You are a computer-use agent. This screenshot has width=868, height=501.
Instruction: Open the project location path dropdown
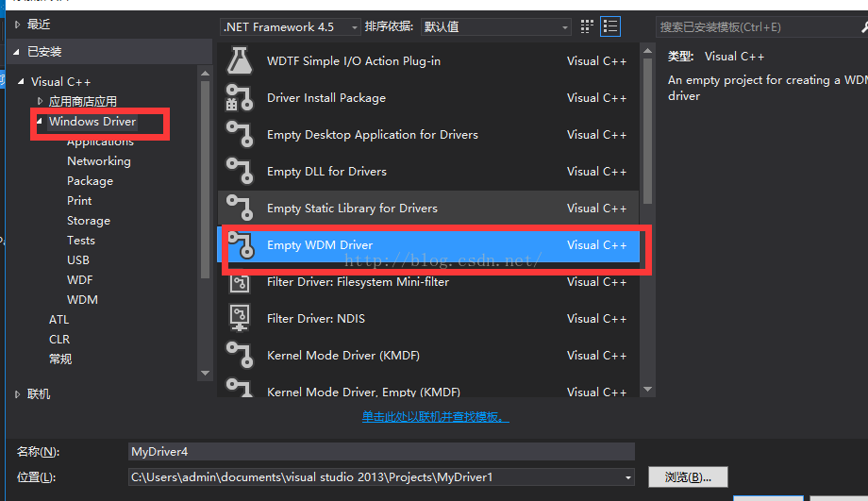[x=627, y=477]
